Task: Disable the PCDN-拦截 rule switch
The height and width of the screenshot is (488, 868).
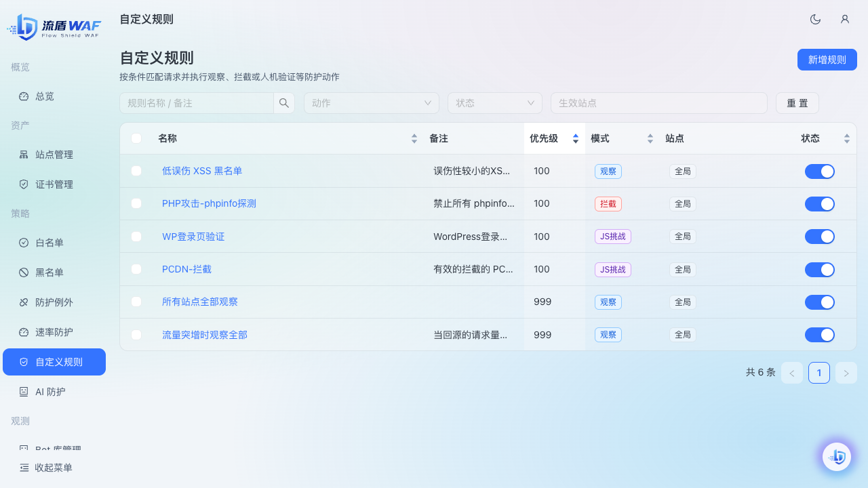Action: point(820,270)
